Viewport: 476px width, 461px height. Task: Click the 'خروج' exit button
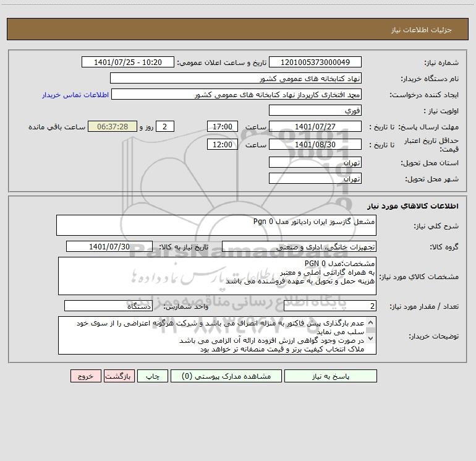(85, 376)
